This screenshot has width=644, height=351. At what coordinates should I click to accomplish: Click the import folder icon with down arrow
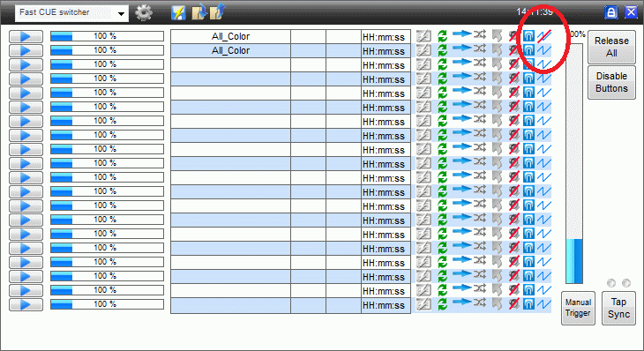tap(199, 12)
